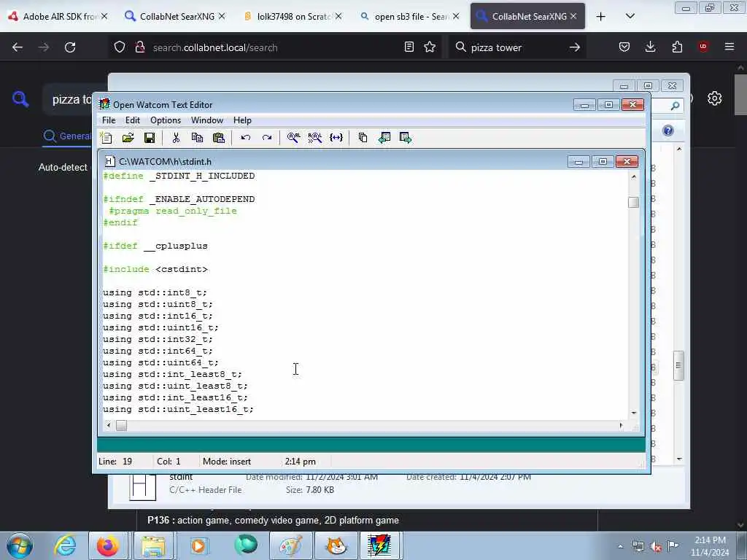Open the Window menu
747x560 pixels.
click(x=207, y=120)
